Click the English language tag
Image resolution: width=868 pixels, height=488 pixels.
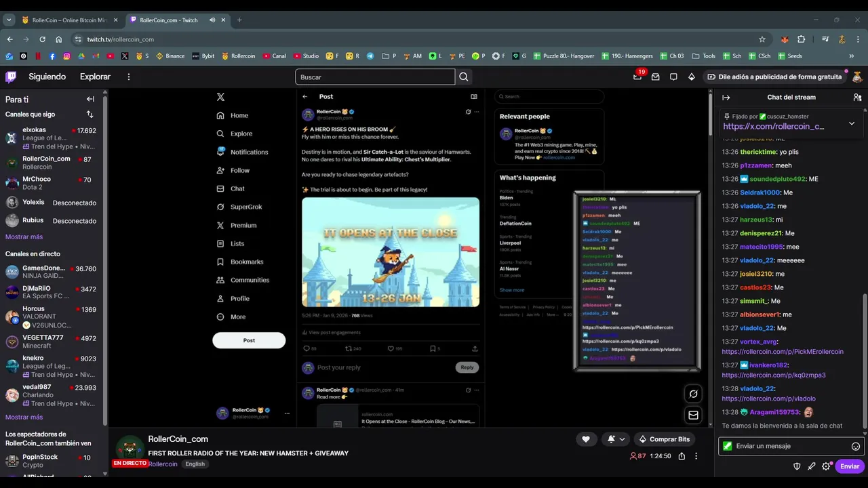point(195,464)
